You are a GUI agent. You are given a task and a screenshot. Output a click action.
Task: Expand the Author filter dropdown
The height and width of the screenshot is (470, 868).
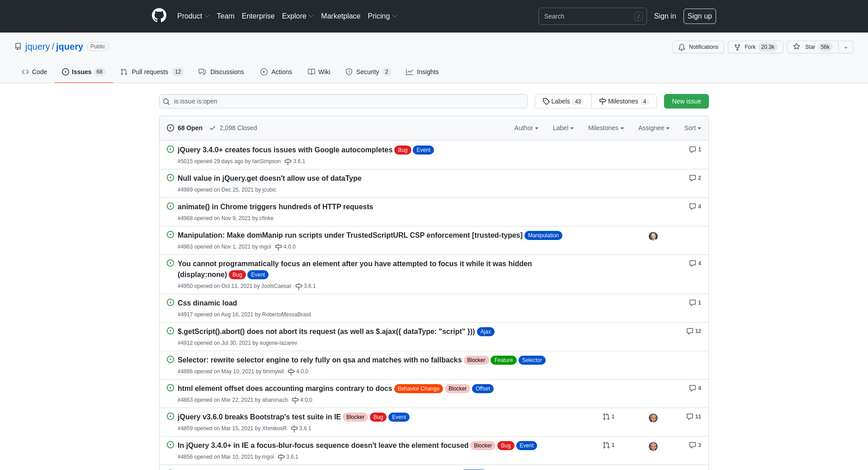(526, 128)
